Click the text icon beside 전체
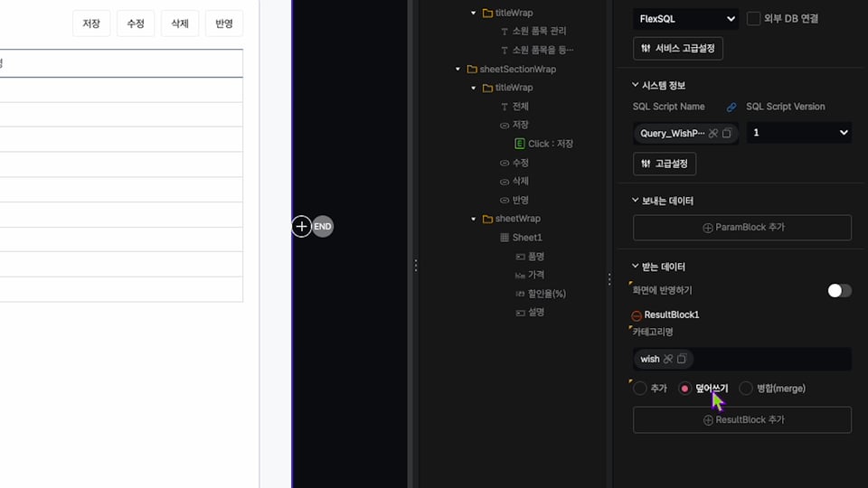Viewport: 868px width, 488px height. 505,107
